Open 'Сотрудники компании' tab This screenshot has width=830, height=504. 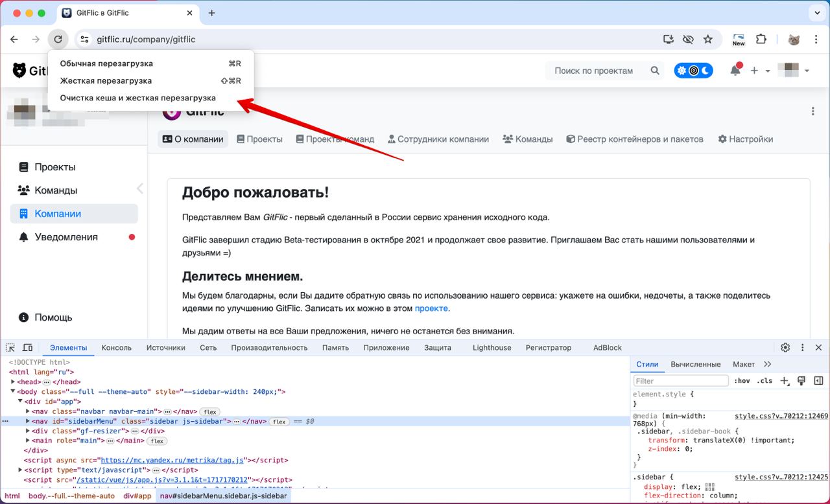point(438,139)
